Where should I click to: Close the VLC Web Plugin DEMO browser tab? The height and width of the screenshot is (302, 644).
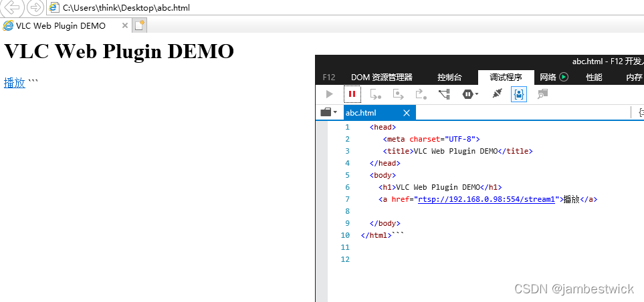click(125, 26)
